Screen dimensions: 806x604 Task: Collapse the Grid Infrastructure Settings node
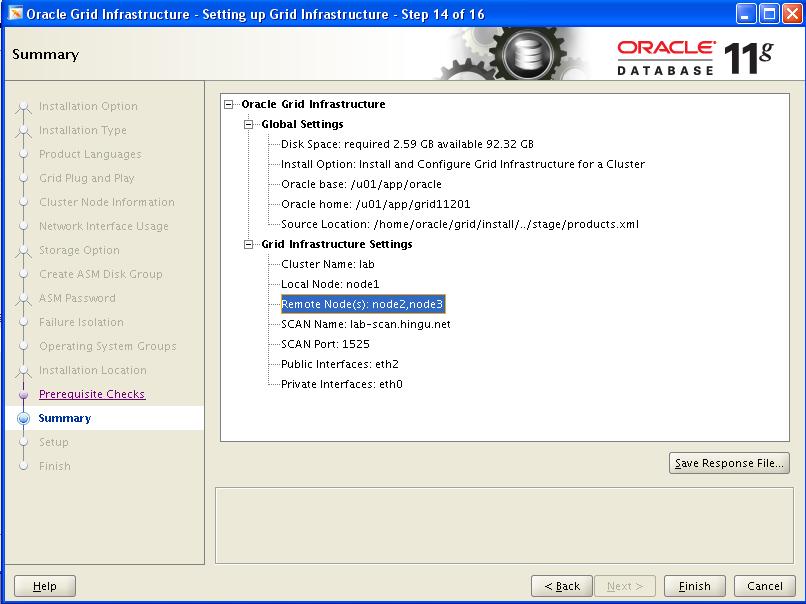point(249,244)
